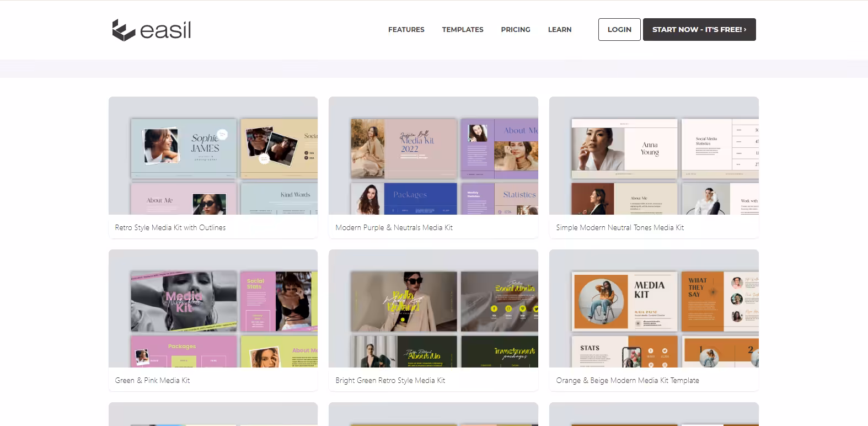The image size is (868, 426).
Task: Click Start Now - It's Free button
Action: click(699, 30)
